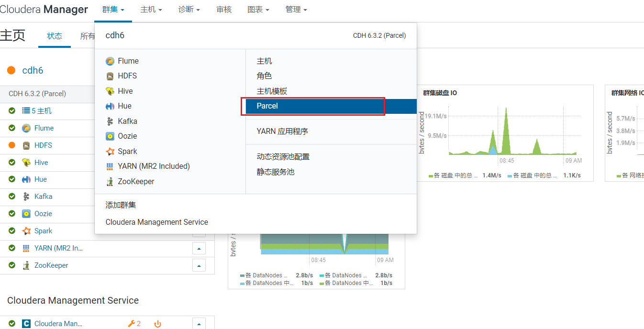Click the Spark star icon in the dropdown menu
Screen dimensions: 644x329
tap(110, 152)
